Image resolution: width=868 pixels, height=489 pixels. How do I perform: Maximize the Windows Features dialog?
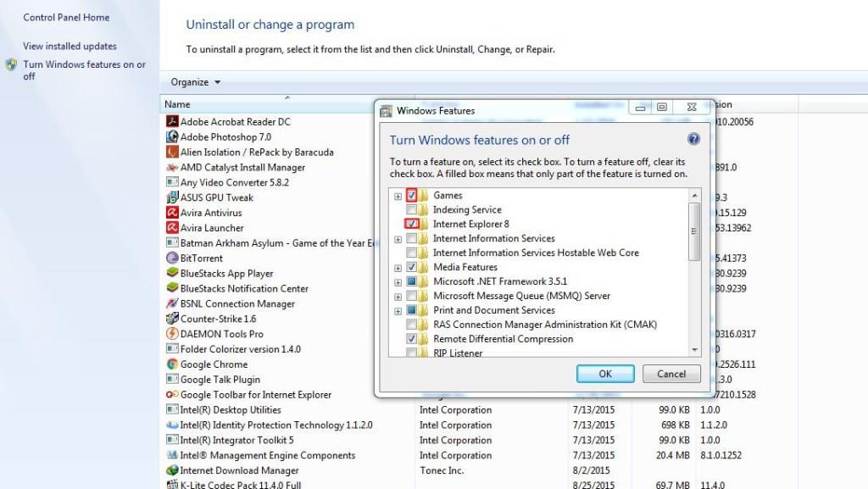coord(662,107)
